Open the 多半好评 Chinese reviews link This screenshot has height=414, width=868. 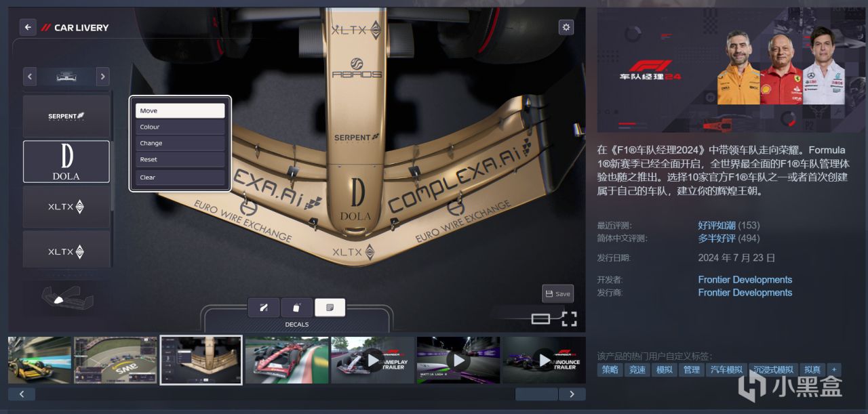tap(716, 238)
